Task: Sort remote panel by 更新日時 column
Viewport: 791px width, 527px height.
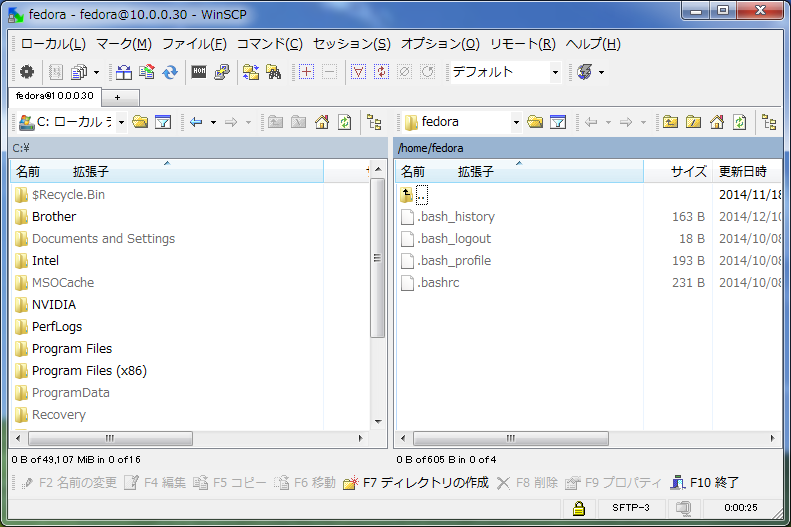Action: (747, 171)
